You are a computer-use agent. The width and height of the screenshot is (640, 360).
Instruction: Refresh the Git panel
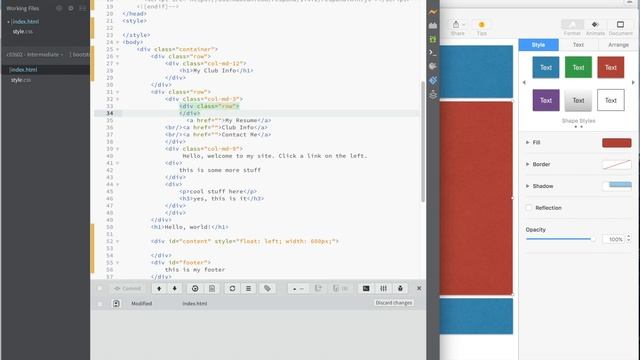(x=232, y=289)
